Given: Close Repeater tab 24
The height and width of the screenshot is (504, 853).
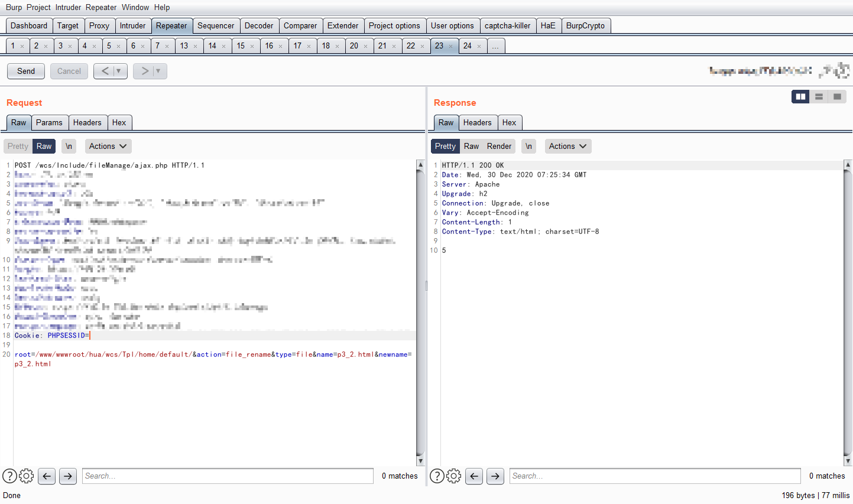Looking at the screenshot, I should pyautogui.click(x=479, y=46).
